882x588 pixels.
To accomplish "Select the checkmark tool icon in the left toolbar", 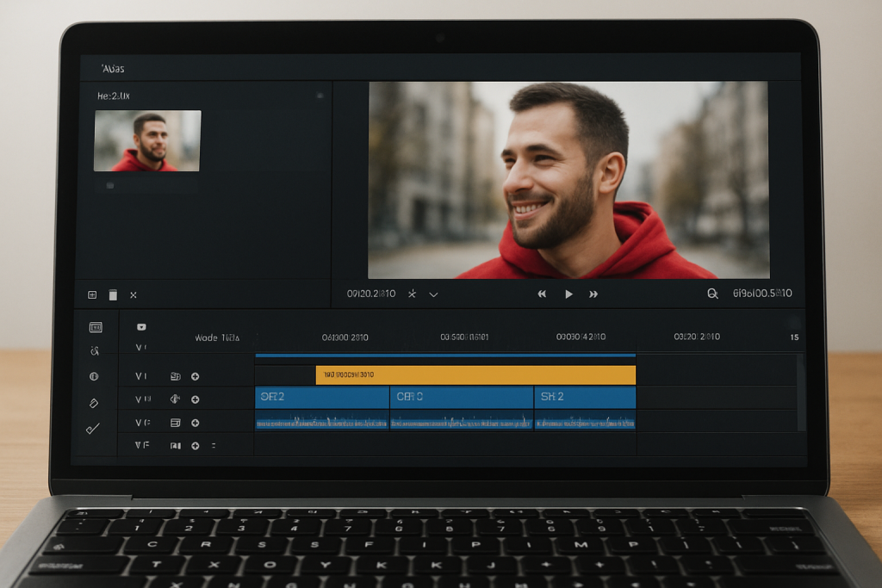I will [93, 429].
